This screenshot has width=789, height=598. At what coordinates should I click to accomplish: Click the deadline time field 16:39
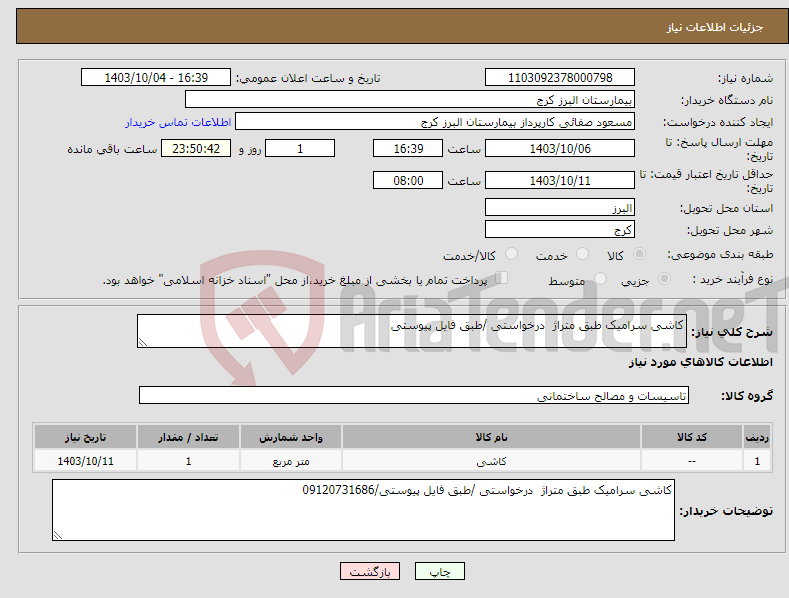408,148
